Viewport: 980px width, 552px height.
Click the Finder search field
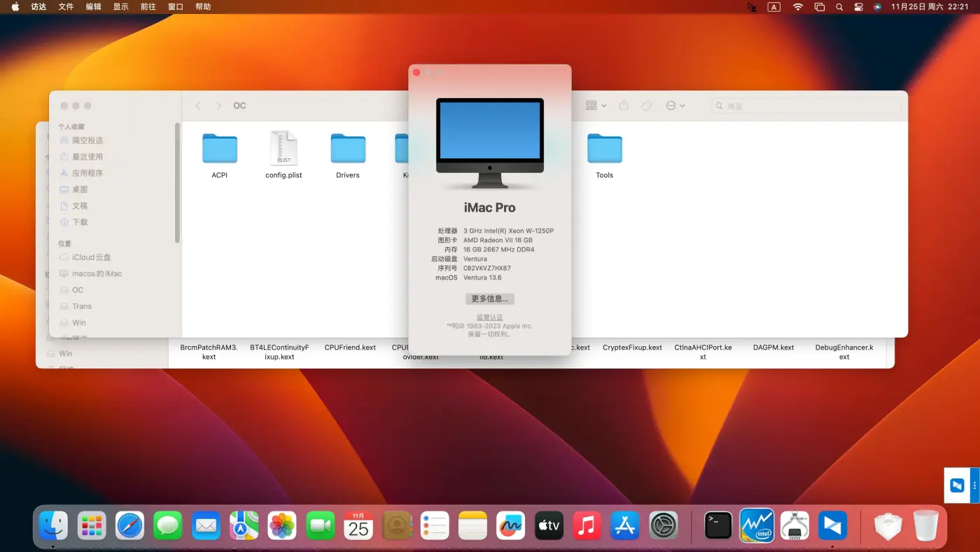pos(805,106)
